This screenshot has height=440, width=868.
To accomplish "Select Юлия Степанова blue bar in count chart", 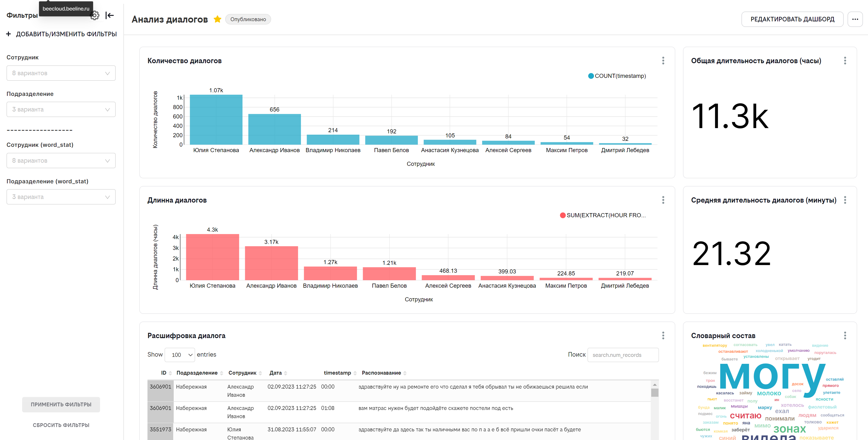I will coord(216,119).
